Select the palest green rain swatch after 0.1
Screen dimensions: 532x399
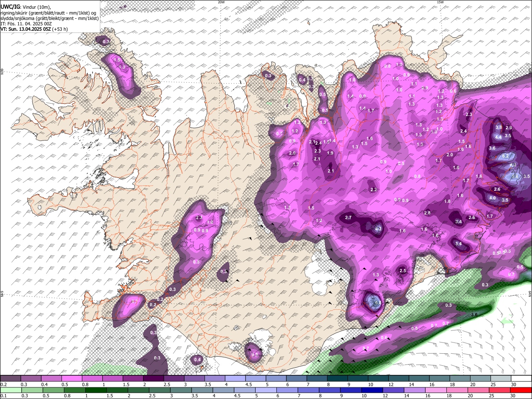click(x=11, y=390)
